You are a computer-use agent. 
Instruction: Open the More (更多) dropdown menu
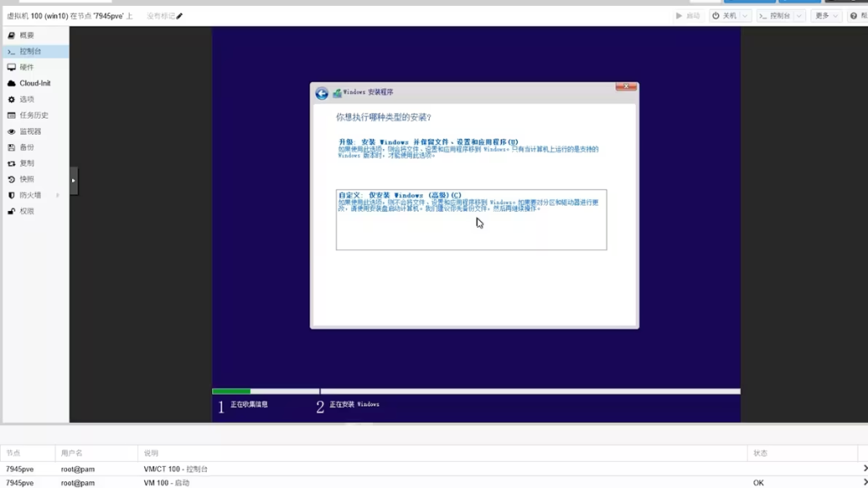pos(826,16)
